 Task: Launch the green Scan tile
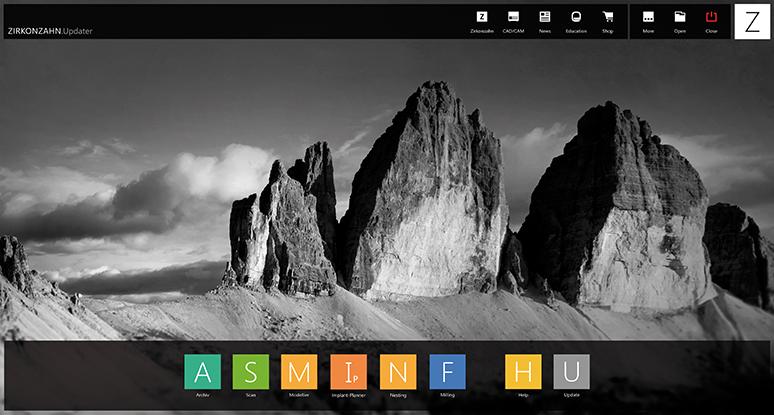click(x=251, y=372)
